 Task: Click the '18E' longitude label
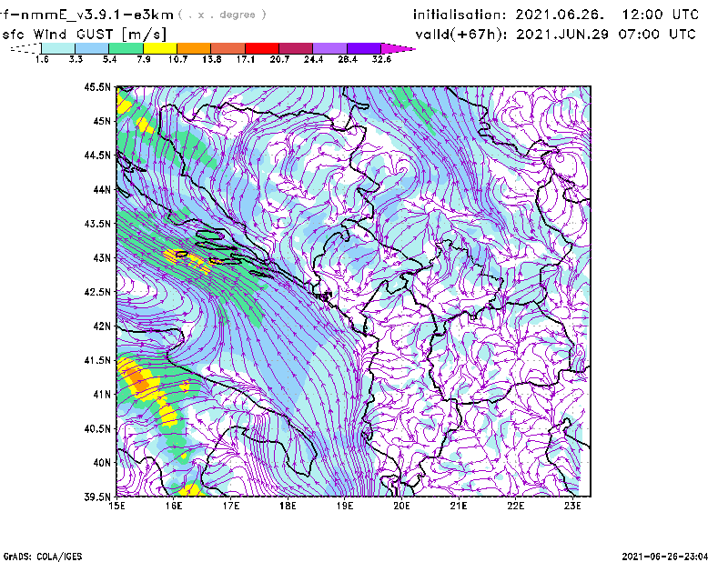pos(288,506)
